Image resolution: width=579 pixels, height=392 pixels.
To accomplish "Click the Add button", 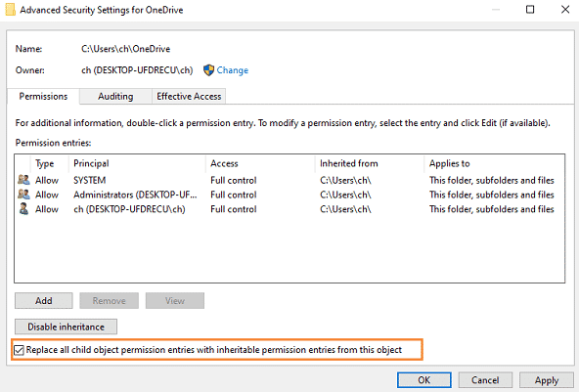I will click(44, 301).
